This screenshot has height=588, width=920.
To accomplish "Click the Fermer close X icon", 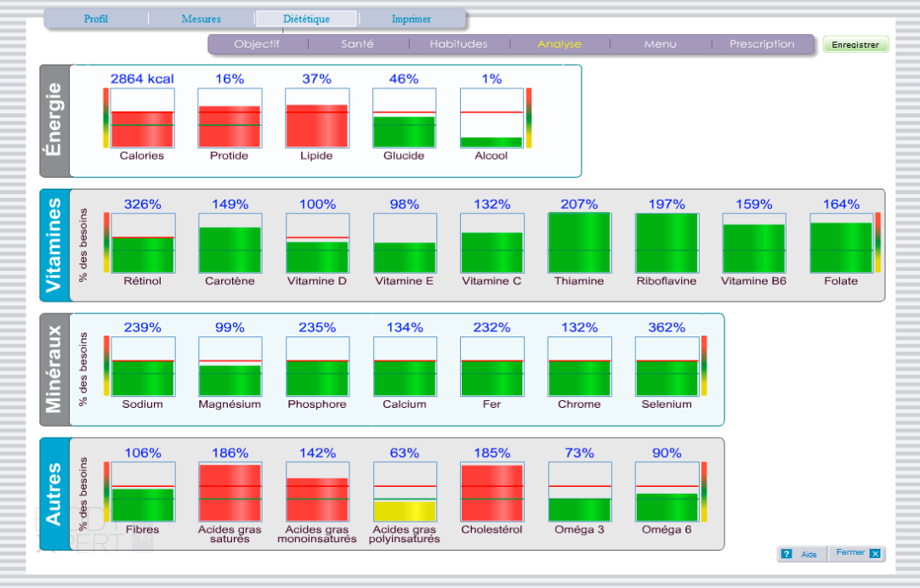I will tap(875, 554).
